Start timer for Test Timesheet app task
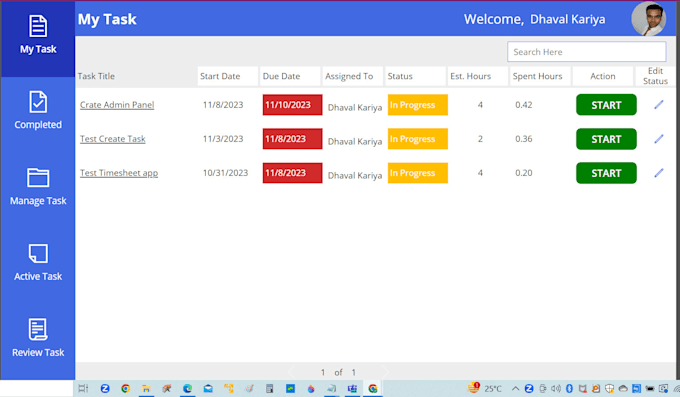 coord(606,173)
